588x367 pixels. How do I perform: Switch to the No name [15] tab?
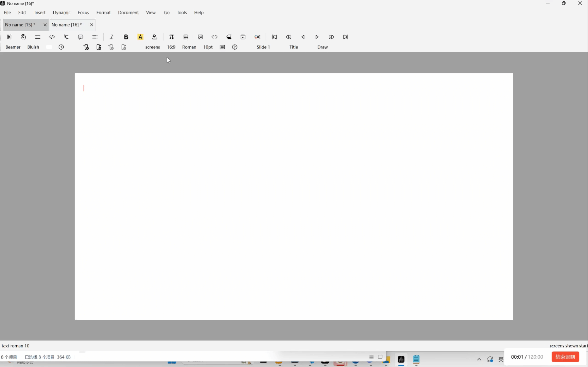tap(20, 25)
